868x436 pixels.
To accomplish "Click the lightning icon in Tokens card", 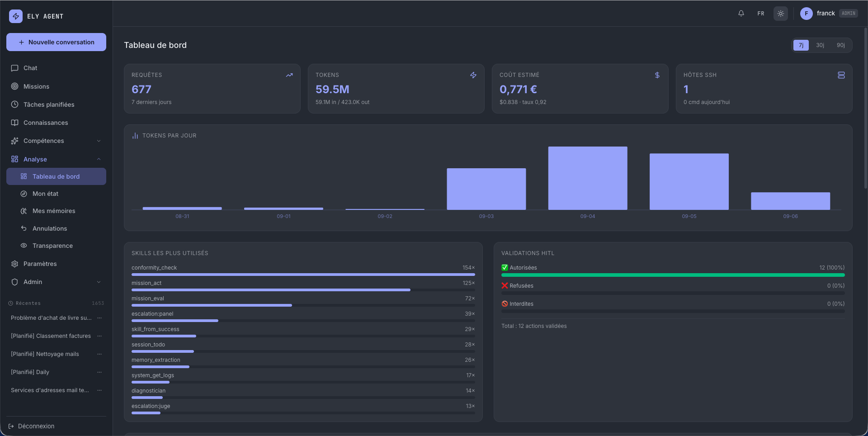I will pyautogui.click(x=473, y=75).
